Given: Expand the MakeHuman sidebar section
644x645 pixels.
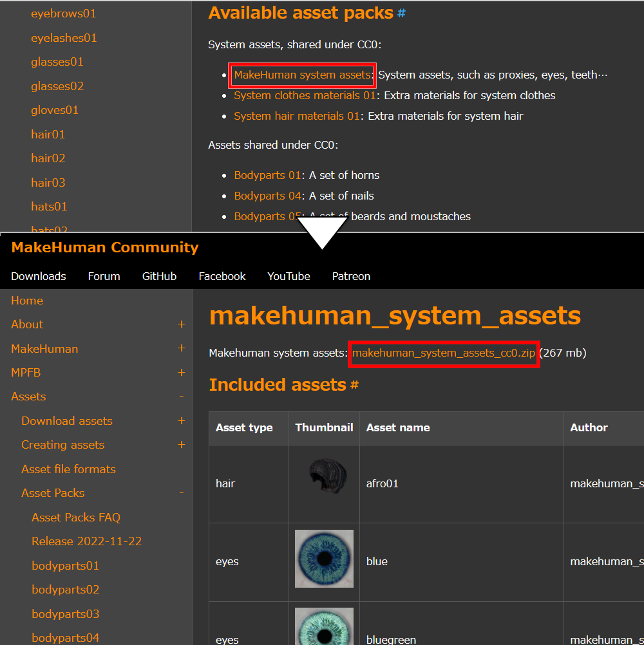Looking at the screenshot, I should 182,348.
